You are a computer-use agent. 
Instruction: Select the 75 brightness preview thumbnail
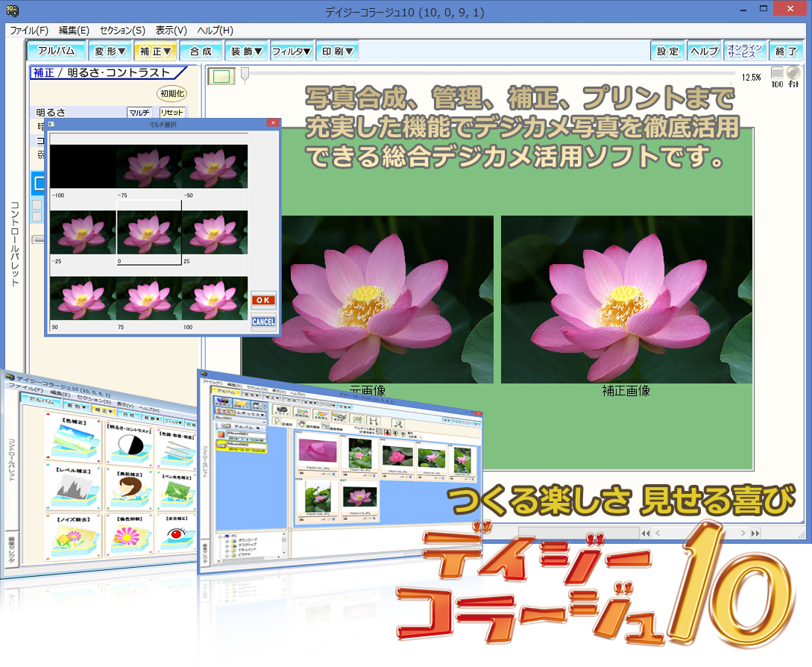point(148,298)
